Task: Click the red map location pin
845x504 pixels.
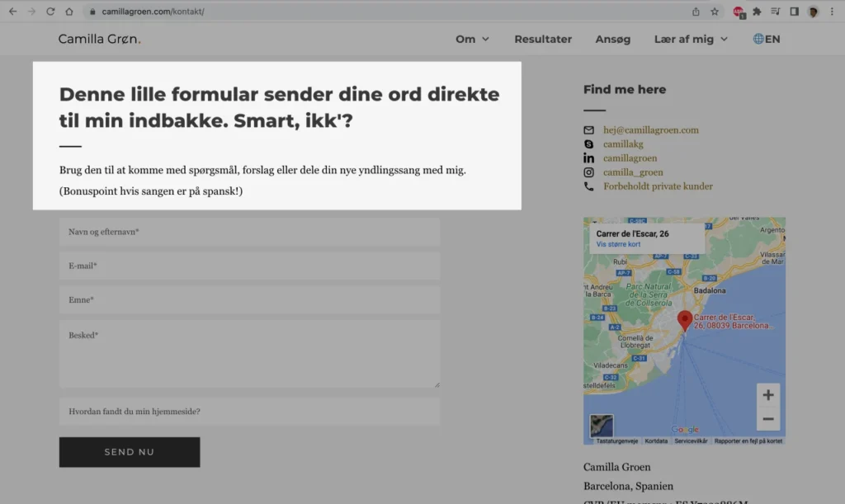Action: tap(684, 321)
